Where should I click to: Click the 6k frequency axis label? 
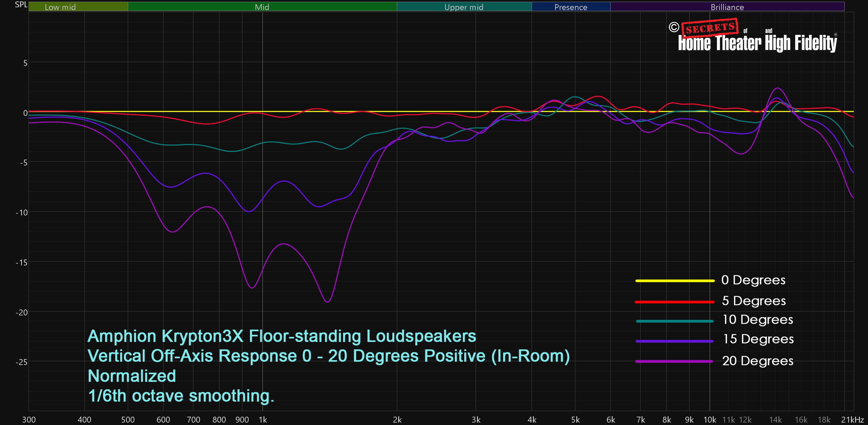tap(611, 420)
